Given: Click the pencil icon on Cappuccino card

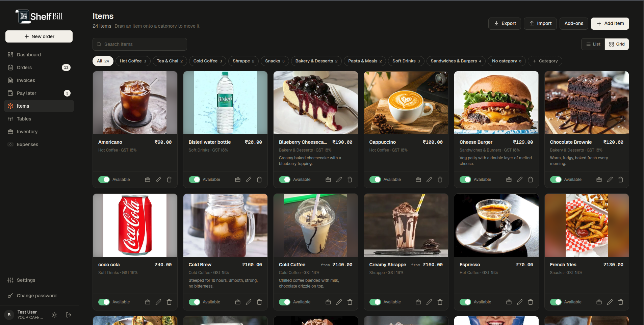Looking at the screenshot, I should (x=429, y=180).
